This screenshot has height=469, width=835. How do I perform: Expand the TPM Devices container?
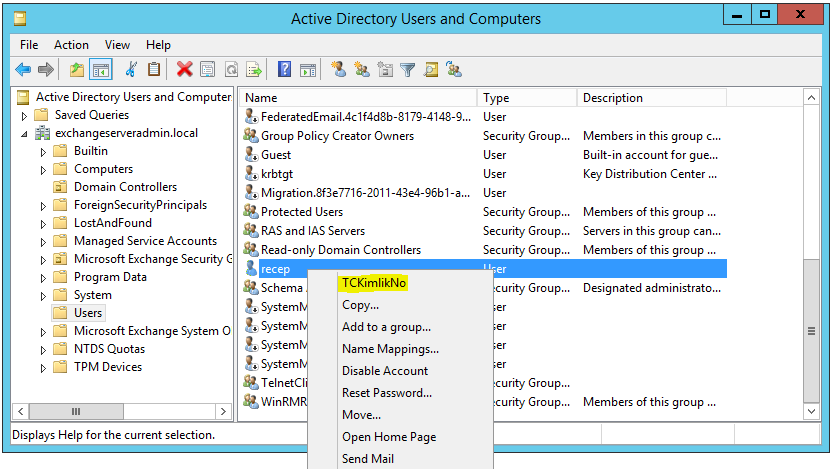click(43, 368)
